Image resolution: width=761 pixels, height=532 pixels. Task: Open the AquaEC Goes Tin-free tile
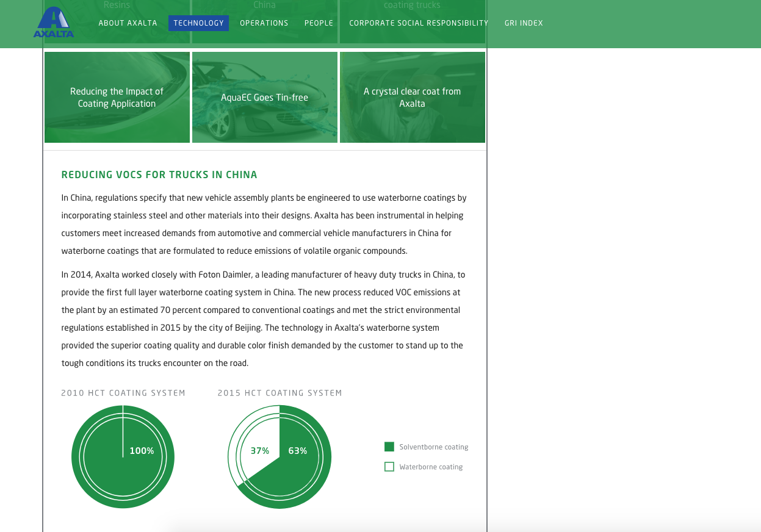(265, 98)
